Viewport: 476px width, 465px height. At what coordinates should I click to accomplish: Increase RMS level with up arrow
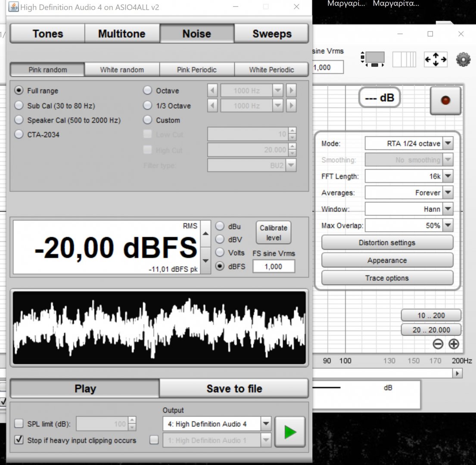pyautogui.click(x=206, y=233)
